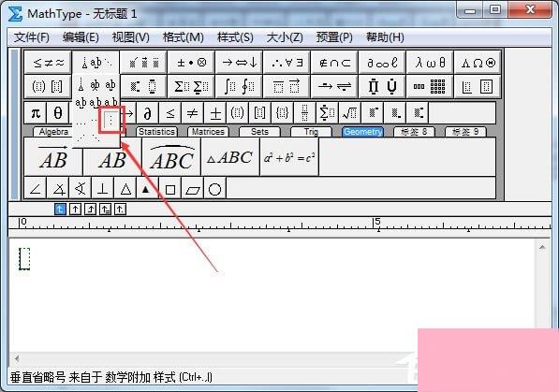Open the lowercase Greek λωθ palette
This screenshot has height=392, width=559.
point(430,63)
